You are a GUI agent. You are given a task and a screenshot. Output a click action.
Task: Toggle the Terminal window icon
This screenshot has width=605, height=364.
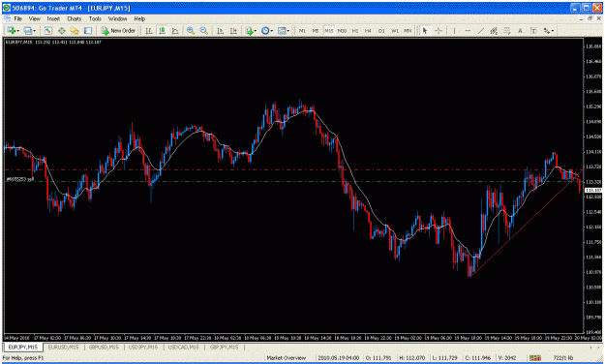point(88,31)
